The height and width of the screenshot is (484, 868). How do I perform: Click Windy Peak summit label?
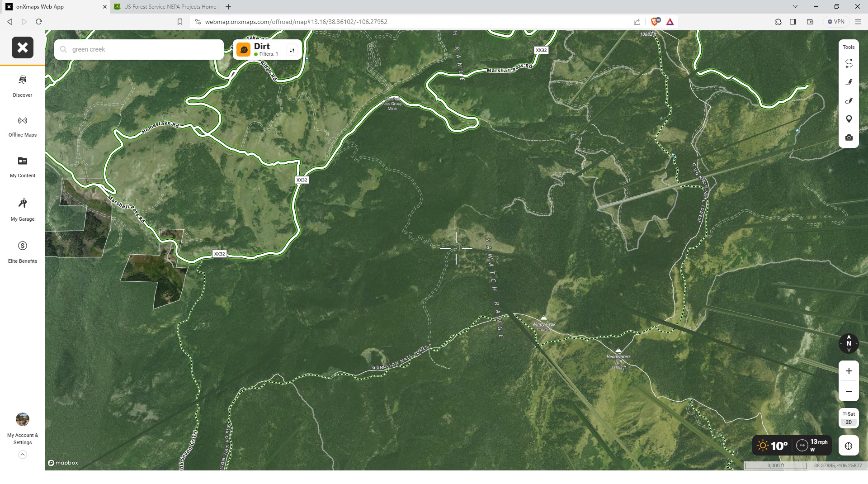coord(544,324)
